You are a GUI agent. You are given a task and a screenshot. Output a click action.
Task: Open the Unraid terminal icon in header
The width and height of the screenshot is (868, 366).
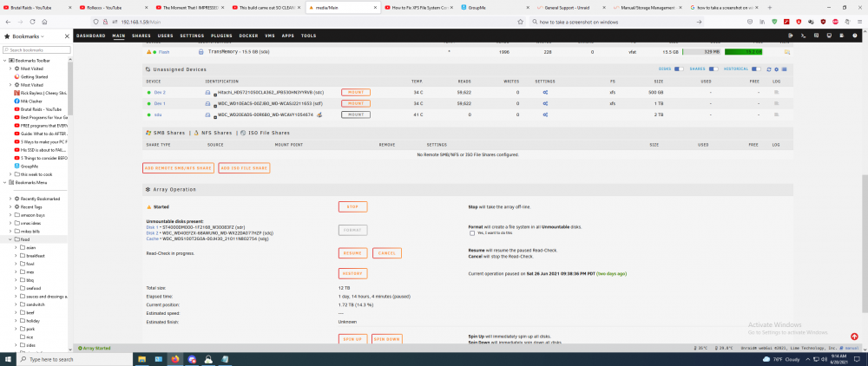pos(803,36)
